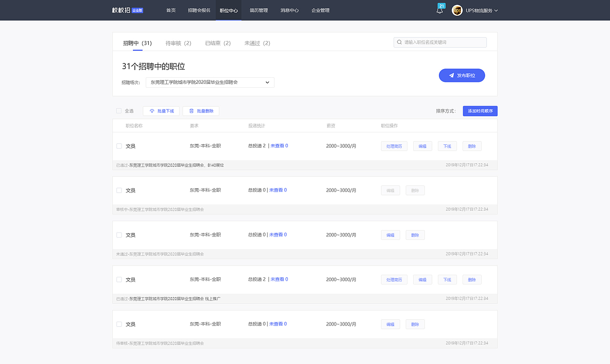Check the checkbox of the first 文员 position
610x364 pixels.
[119, 146]
